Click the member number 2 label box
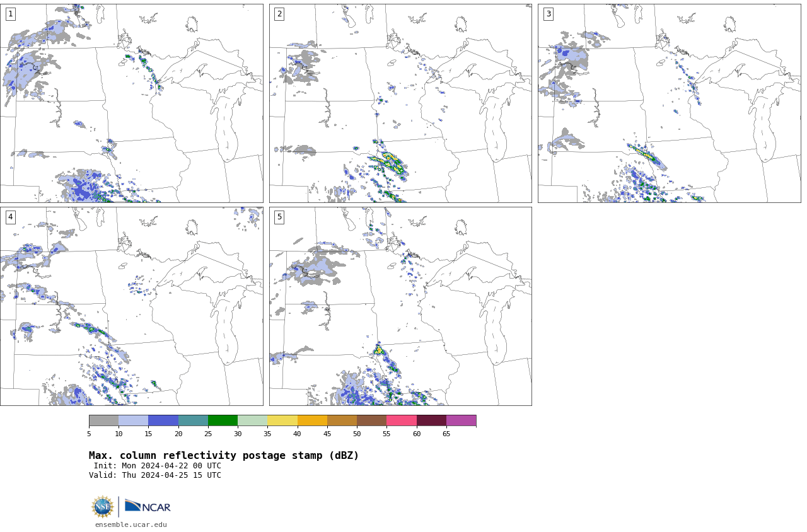Image resolution: width=807 pixels, height=532 pixels. point(279,14)
